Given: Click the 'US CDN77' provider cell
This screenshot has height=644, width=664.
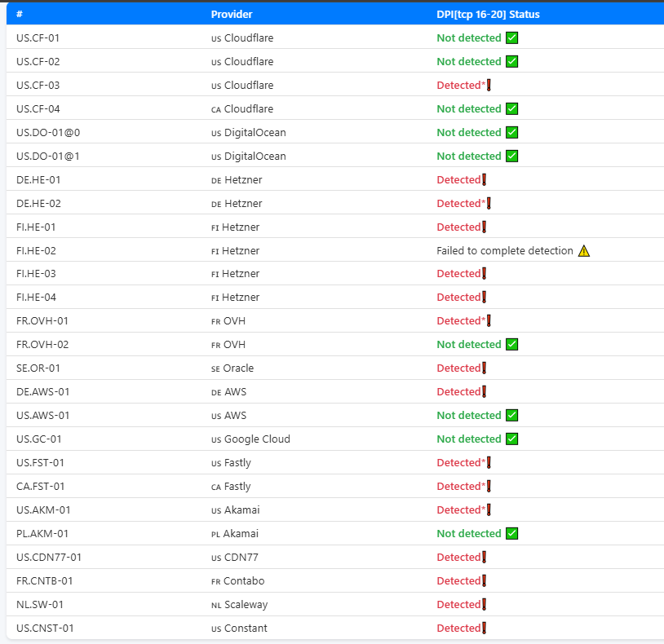Looking at the screenshot, I should pyautogui.click(x=235, y=558).
